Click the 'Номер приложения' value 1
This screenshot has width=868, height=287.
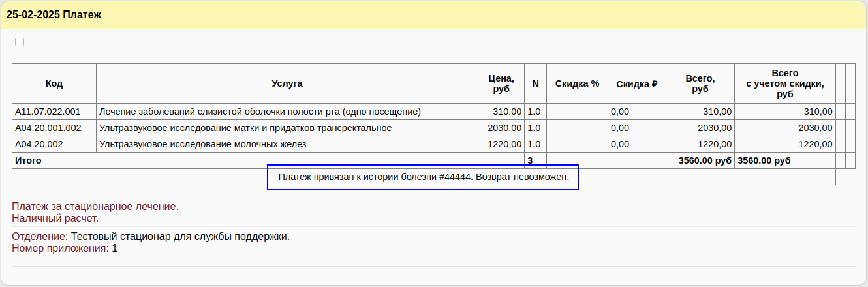coord(115,248)
